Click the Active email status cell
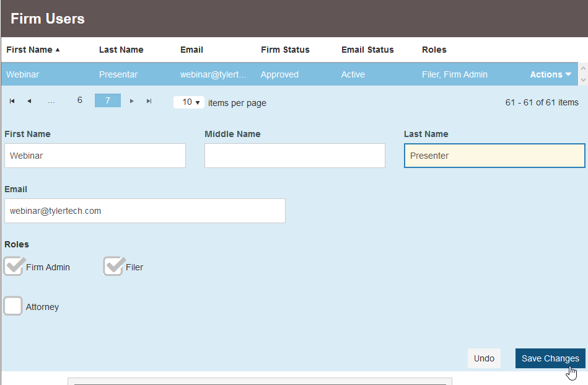588x385 pixels. coord(353,74)
